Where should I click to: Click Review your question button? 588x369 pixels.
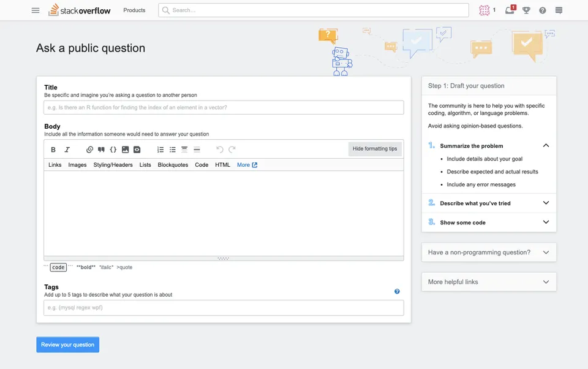pyautogui.click(x=67, y=344)
